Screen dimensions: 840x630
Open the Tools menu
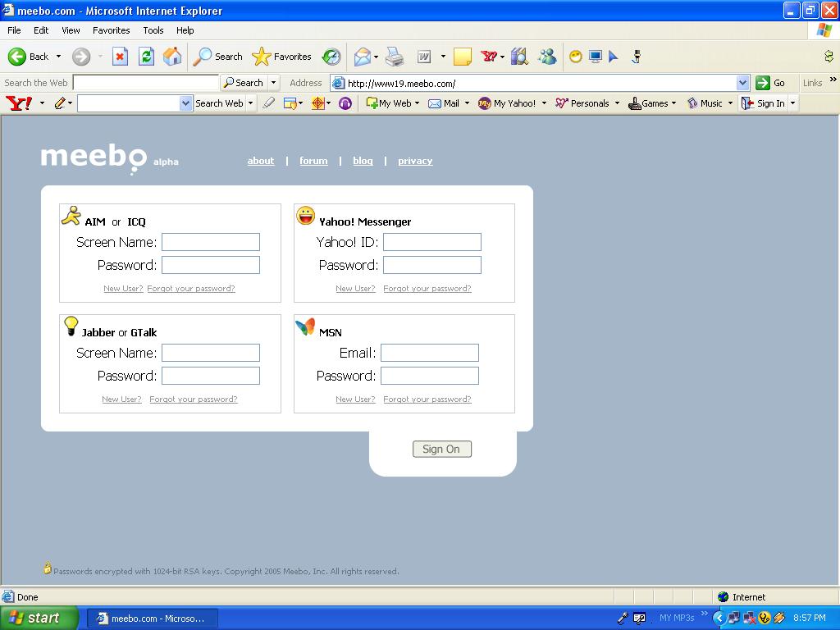pyautogui.click(x=153, y=30)
